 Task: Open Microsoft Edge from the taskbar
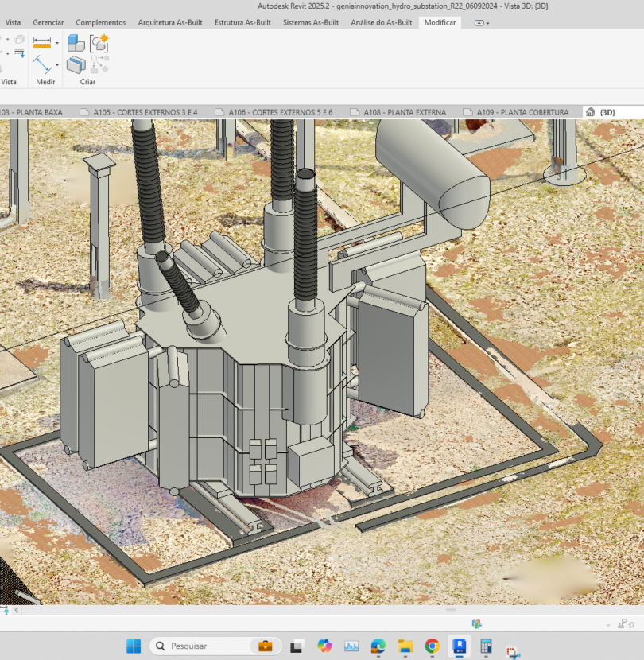(378, 646)
